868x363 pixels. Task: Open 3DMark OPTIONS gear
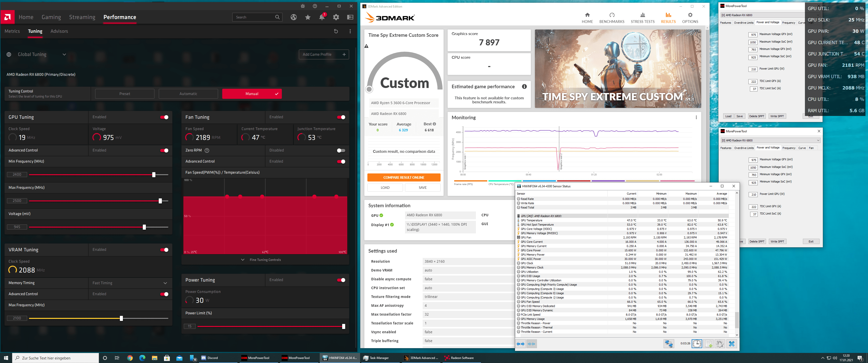(690, 18)
